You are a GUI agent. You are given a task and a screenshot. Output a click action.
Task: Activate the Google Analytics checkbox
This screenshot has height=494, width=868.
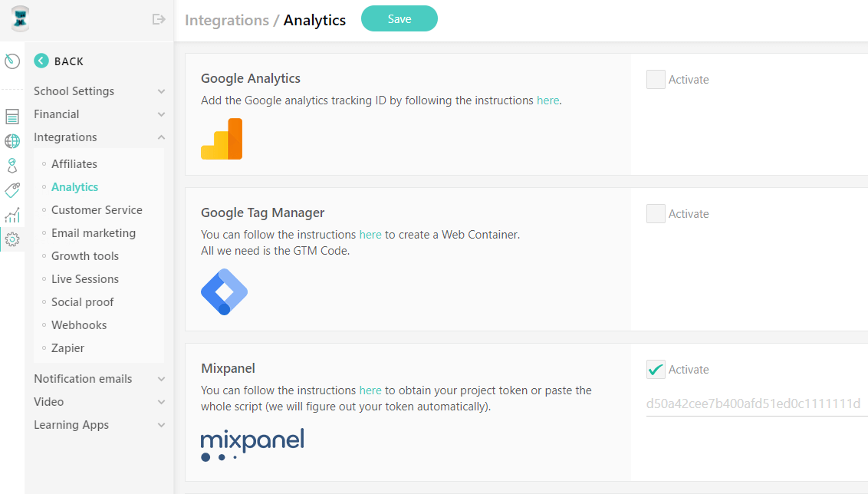656,79
